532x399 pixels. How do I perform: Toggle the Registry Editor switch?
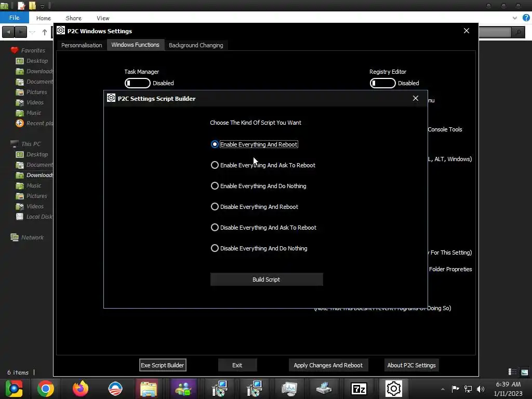(x=382, y=83)
